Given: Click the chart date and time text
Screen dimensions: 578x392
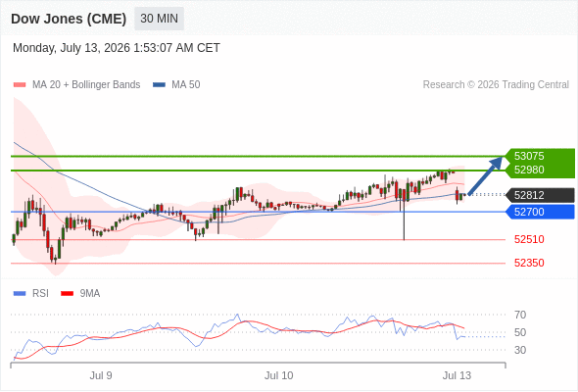Looking at the screenshot, I should (x=117, y=48).
